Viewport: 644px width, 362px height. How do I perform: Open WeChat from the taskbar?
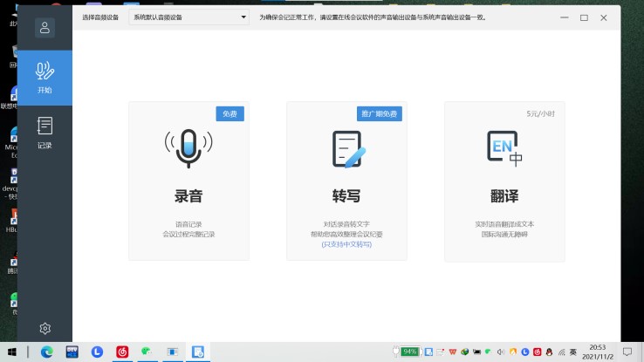[x=147, y=352]
